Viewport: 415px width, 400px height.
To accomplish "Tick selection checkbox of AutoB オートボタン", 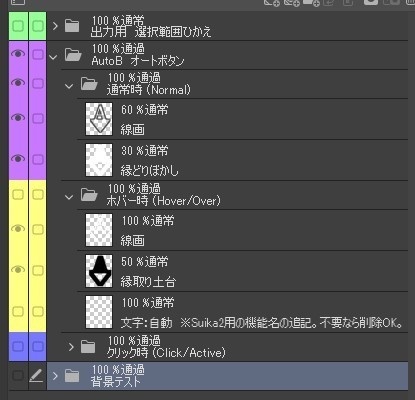I will click(38, 54).
